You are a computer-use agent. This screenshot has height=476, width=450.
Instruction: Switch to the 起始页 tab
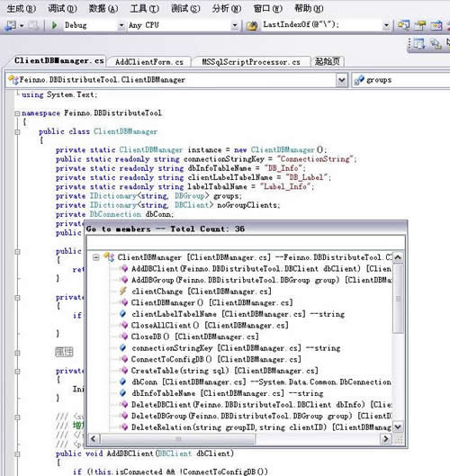tap(327, 61)
